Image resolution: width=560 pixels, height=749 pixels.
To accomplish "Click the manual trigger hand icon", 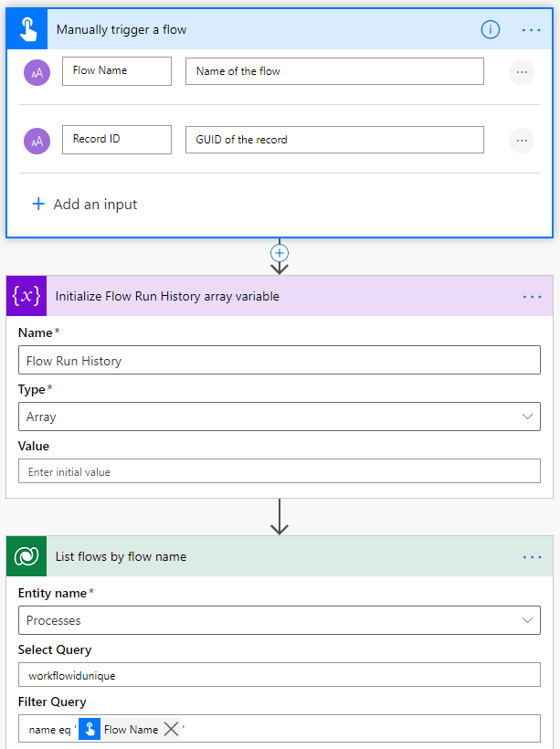I will click(x=26, y=29).
